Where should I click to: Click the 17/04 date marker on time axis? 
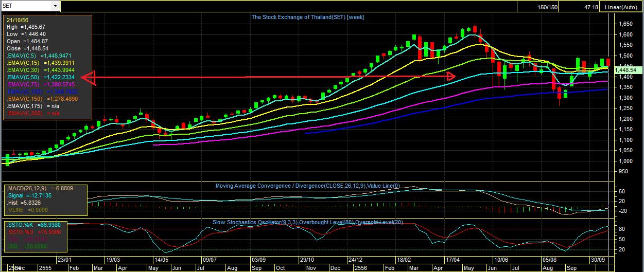[452, 260]
